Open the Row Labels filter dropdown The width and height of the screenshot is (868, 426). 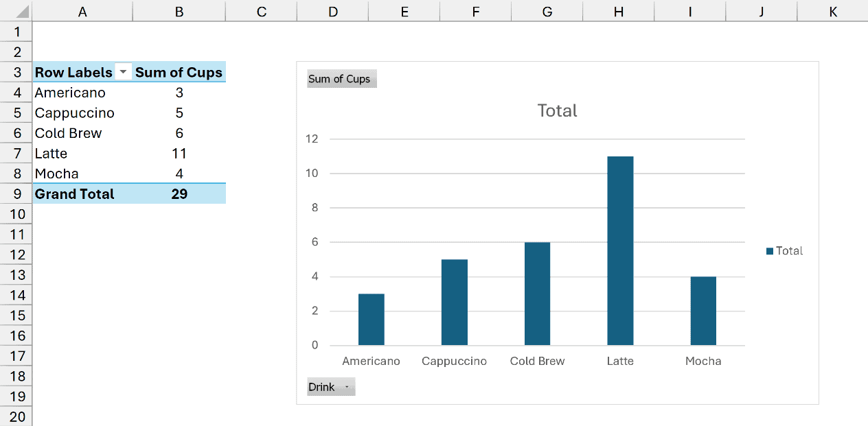(x=124, y=73)
